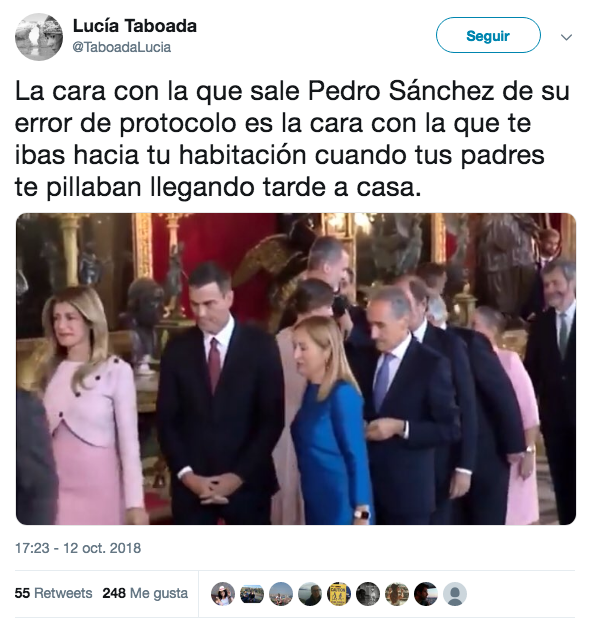Click the 17:23 - 12 oct. 2018 timestamp
The width and height of the screenshot is (593, 622).
(78, 548)
